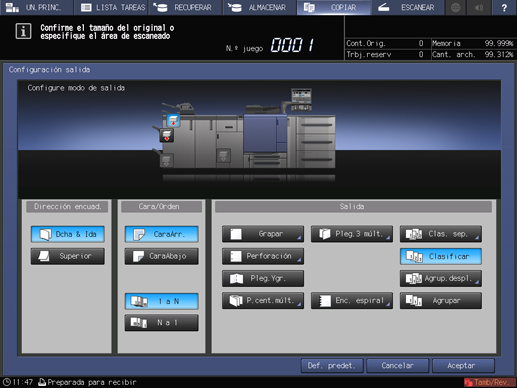The height and width of the screenshot is (388, 517).
Task: Enable Pleg.Ygr. fold and staple
Action: click(x=263, y=278)
